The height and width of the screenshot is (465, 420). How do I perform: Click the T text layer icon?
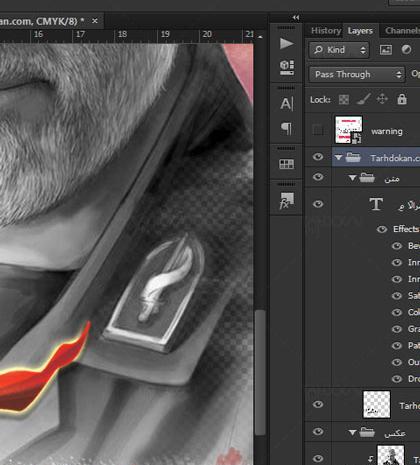click(376, 204)
